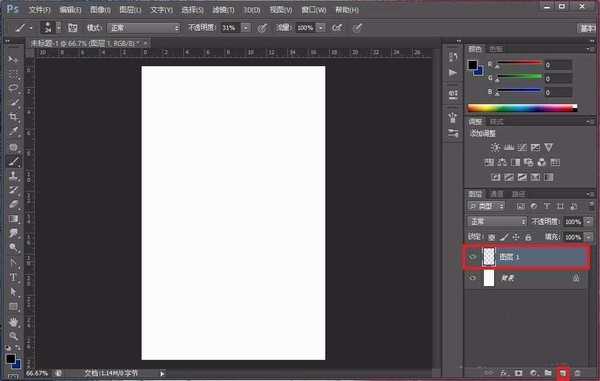Open the brush blending mode dropdown
This screenshot has height=381, width=600.
144,28
